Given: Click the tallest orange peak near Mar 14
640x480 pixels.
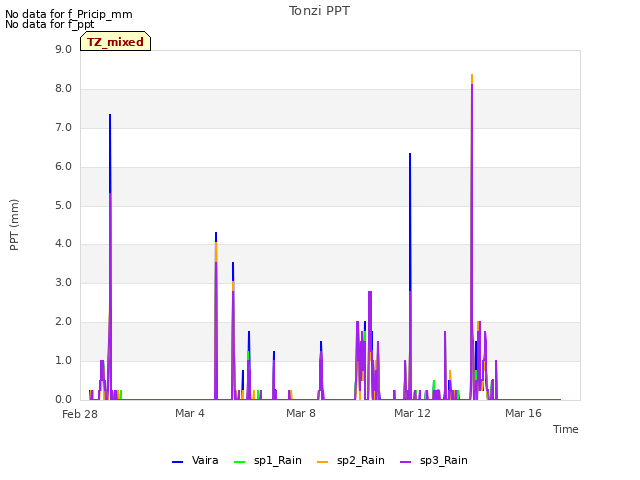Looking at the screenshot, I should tap(472, 79).
